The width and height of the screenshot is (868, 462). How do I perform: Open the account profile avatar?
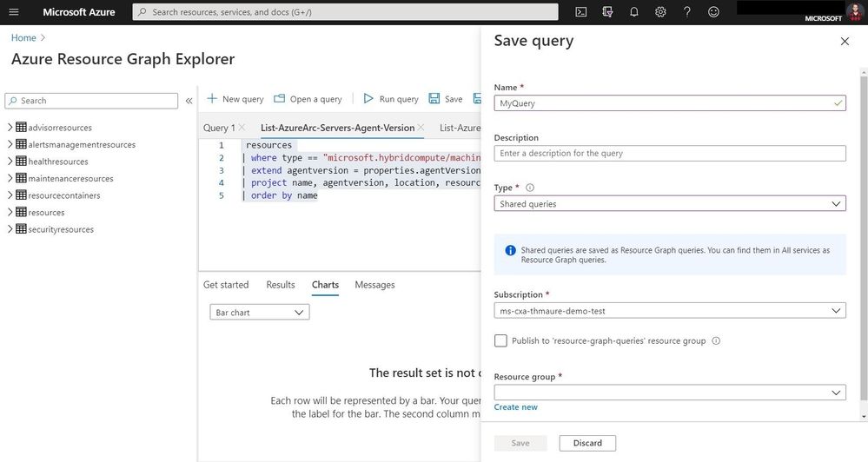(855, 11)
